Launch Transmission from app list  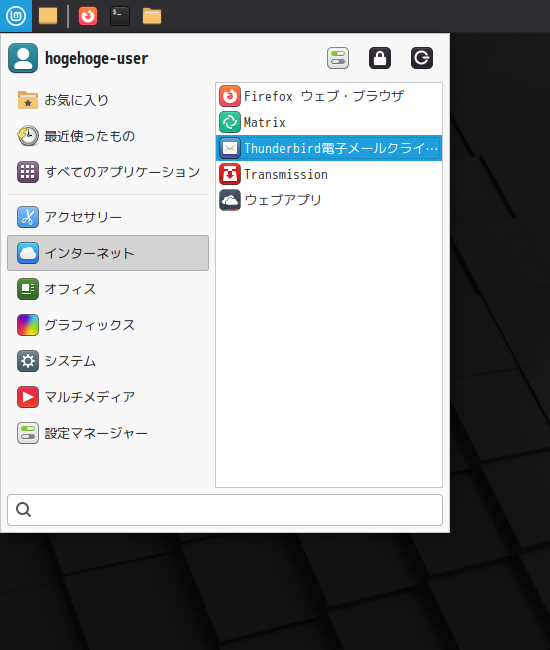click(329, 174)
